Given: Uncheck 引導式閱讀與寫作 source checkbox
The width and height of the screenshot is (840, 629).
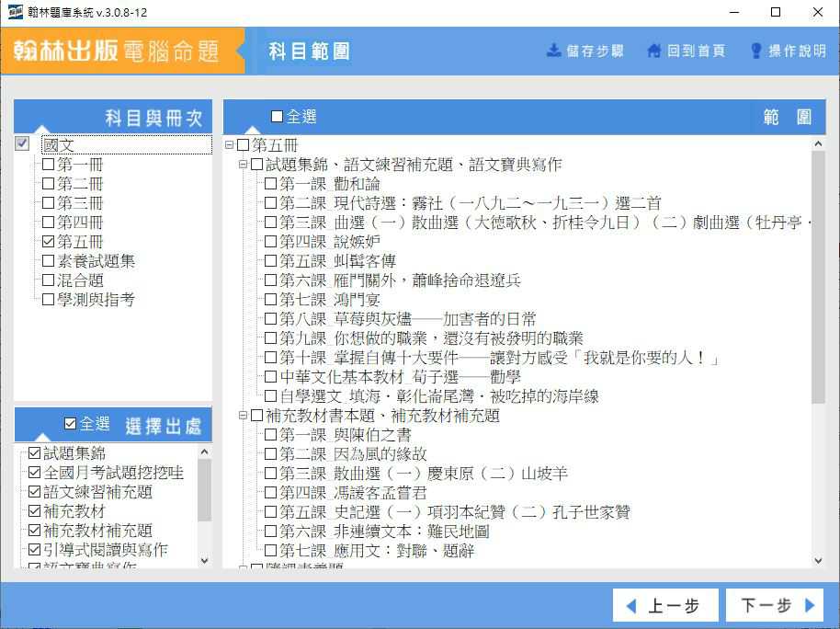Looking at the screenshot, I should click(x=34, y=550).
